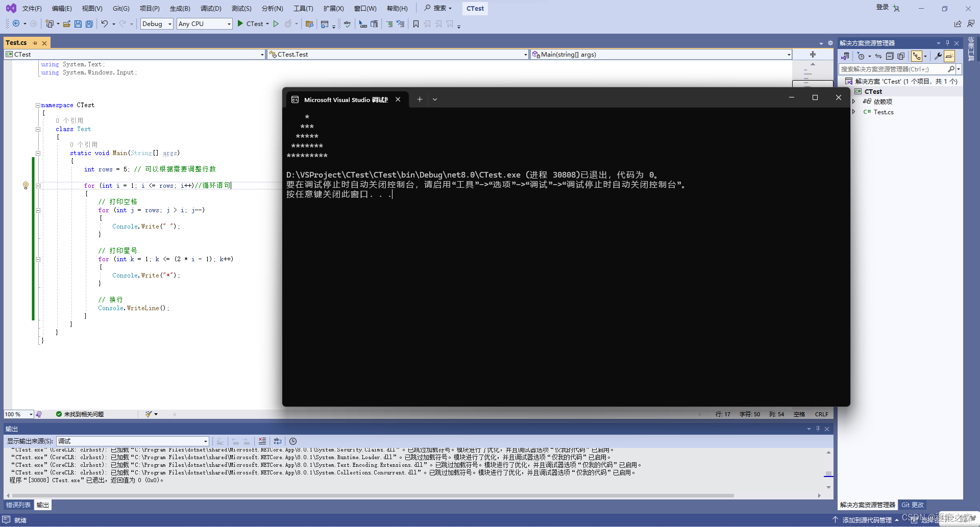
Task: Open Solution Explorer properties wrench icon
Action: pos(938,56)
